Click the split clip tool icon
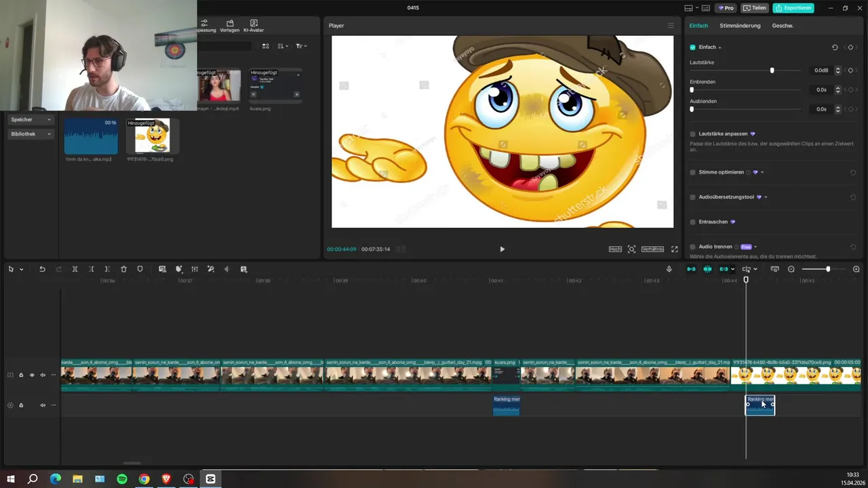This screenshot has height=488, width=868. point(75,269)
